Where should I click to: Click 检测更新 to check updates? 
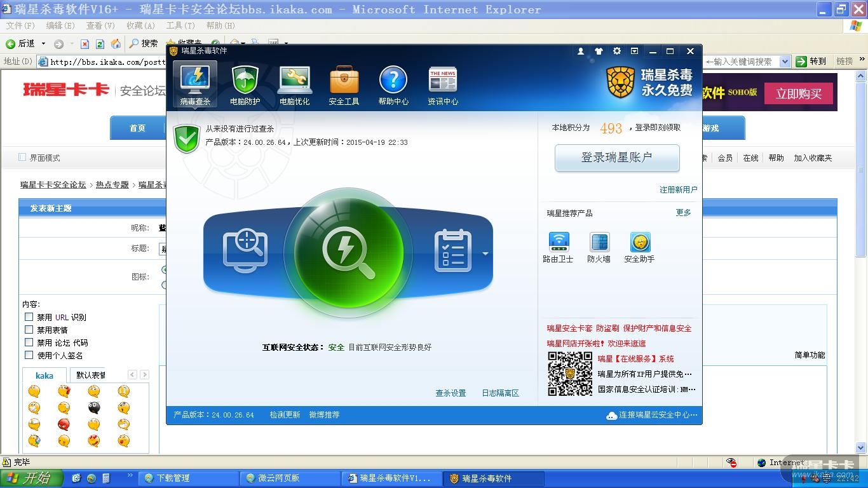click(285, 414)
